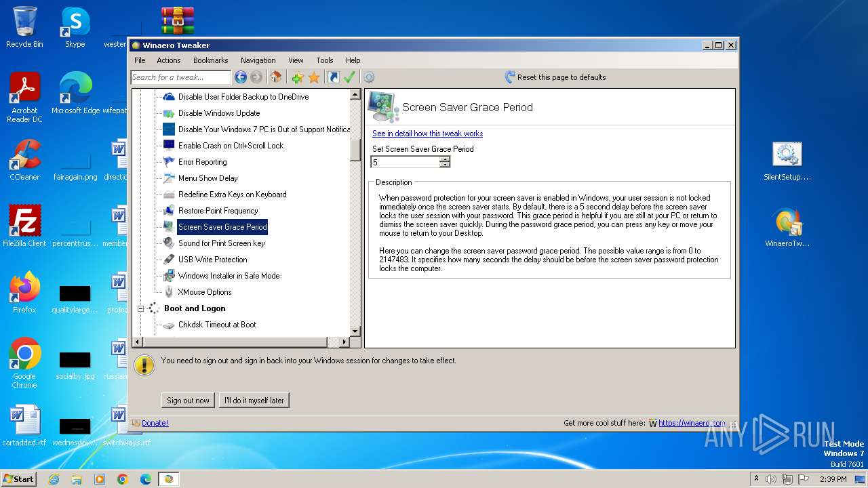The width and height of the screenshot is (868, 488).
Task: Select Windows Installer in Safe Mode
Action: [229, 276]
